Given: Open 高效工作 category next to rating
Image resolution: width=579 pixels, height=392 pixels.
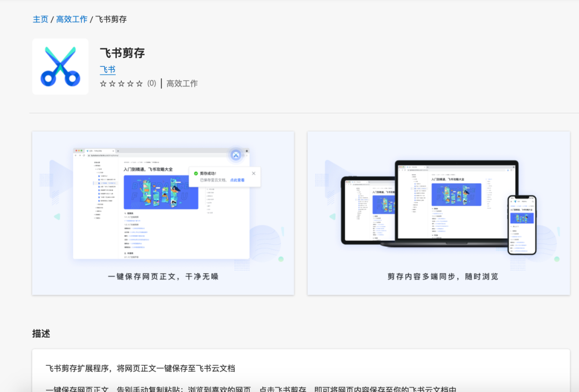Looking at the screenshot, I should (x=182, y=84).
